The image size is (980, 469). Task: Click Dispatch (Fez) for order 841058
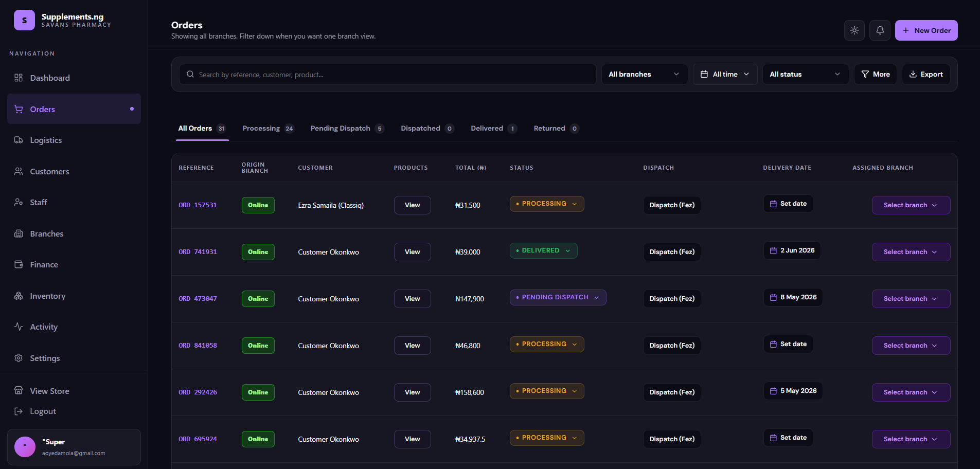672,346
